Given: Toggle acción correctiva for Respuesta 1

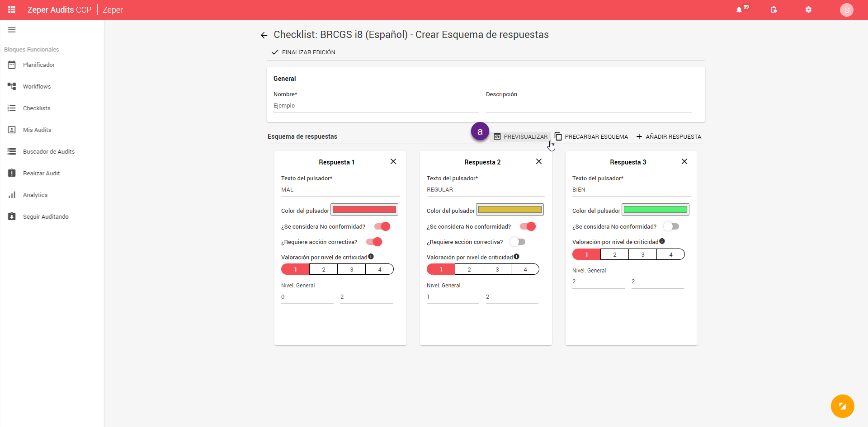Looking at the screenshot, I should point(374,242).
